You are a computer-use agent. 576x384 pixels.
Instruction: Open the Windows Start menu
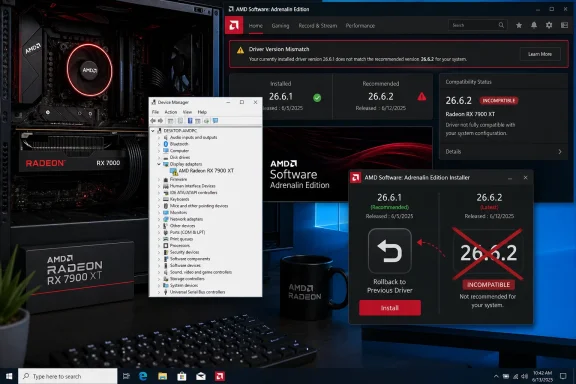tap(9, 376)
